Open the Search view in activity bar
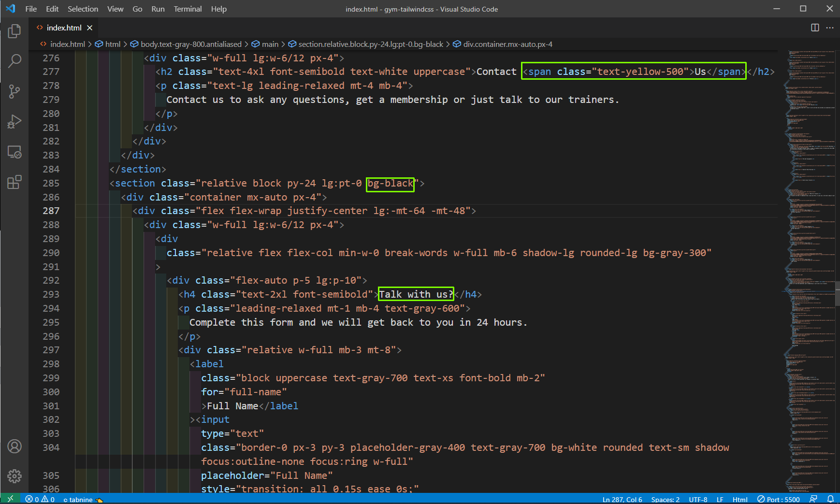Viewport: 840px width, 504px height. [14, 61]
